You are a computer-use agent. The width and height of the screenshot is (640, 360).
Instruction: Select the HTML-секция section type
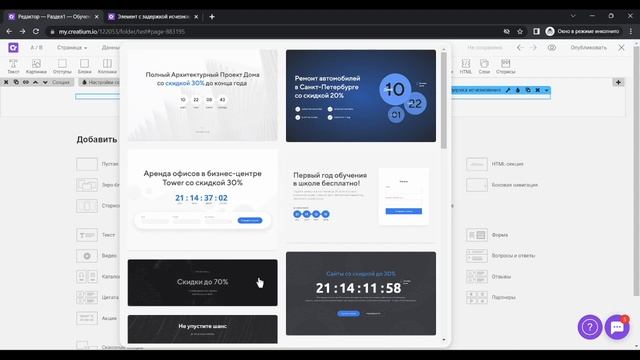(x=495, y=164)
